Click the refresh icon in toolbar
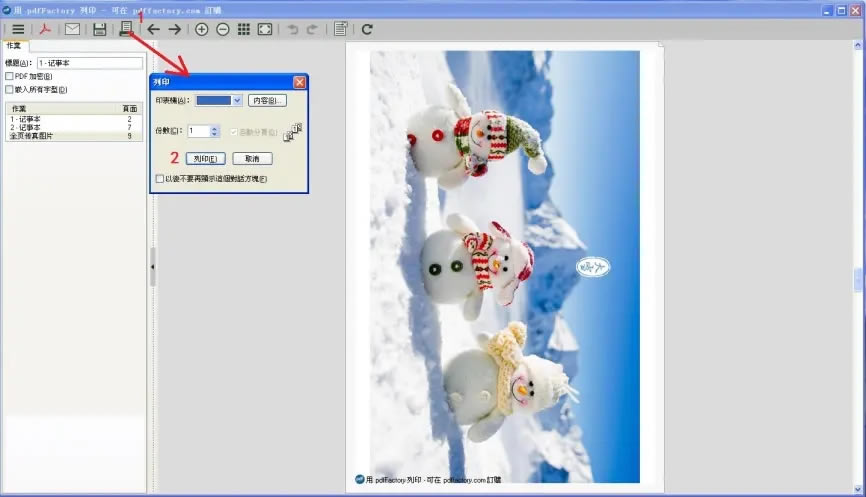Viewport: 866px width, 497px height. click(367, 29)
